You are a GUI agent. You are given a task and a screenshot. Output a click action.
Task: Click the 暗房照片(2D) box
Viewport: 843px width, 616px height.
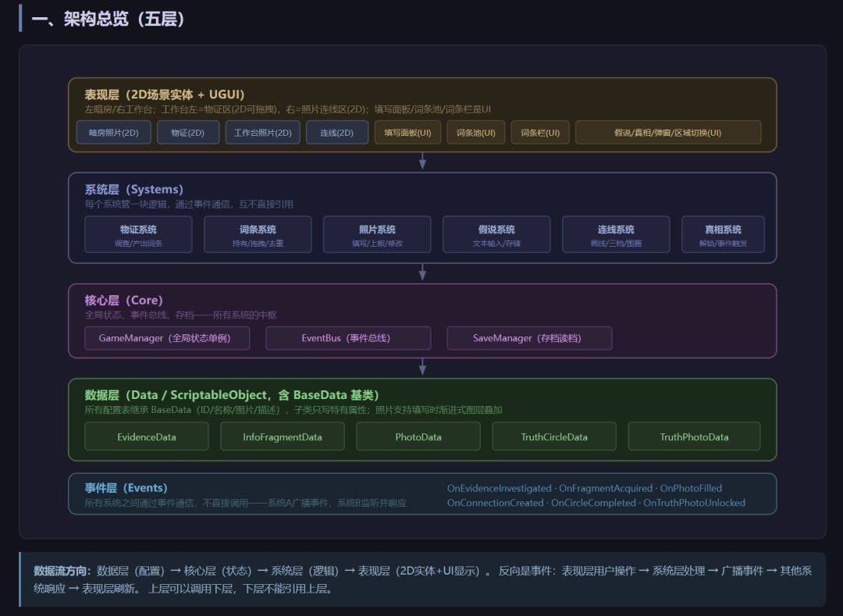pos(113,132)
